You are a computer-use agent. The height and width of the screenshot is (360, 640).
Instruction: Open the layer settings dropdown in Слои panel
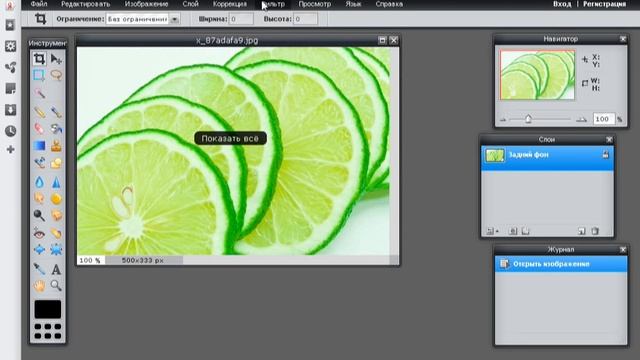493,231
